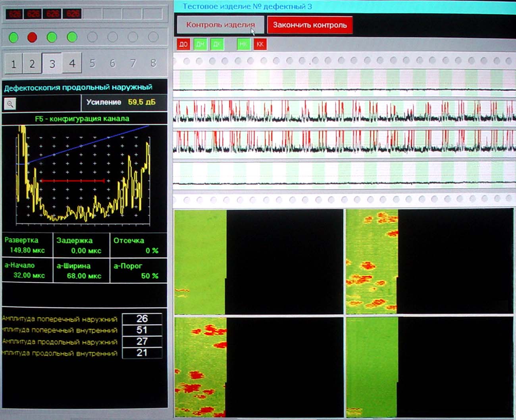Click the green status lamp above channel 1
Screen dimensions: 516x420
coord(13,38)
